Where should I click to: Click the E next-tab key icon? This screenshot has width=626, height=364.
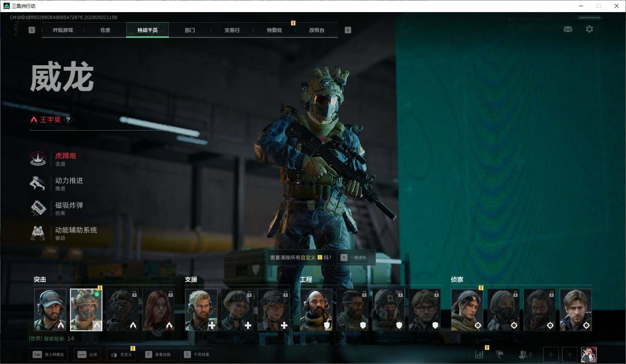point(348,30)
